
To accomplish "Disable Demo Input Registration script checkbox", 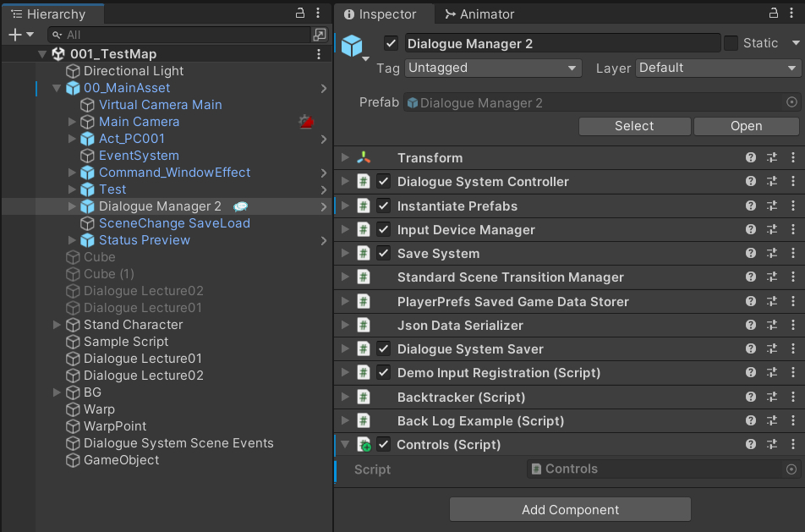I will tap(384, 373).
